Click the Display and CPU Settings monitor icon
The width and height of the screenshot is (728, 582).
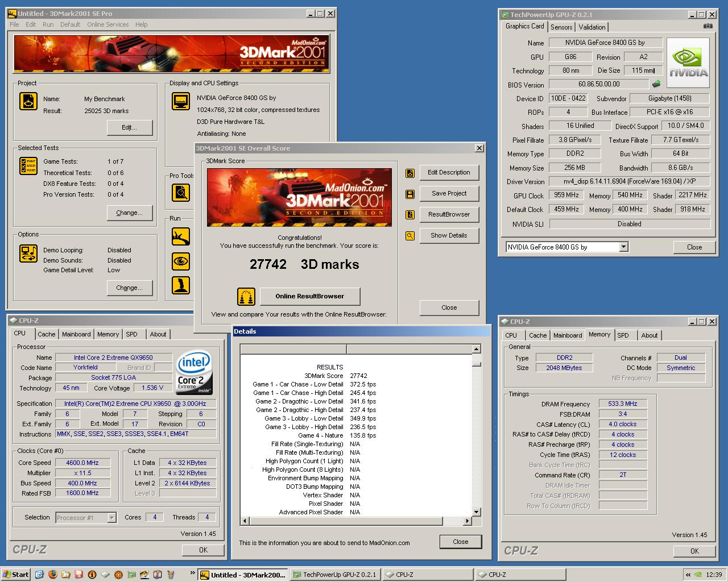[x=181, y=101]
